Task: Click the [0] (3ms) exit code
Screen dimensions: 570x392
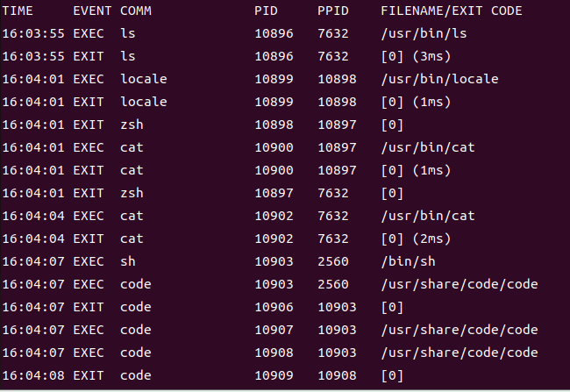Action: coord(416,56)
